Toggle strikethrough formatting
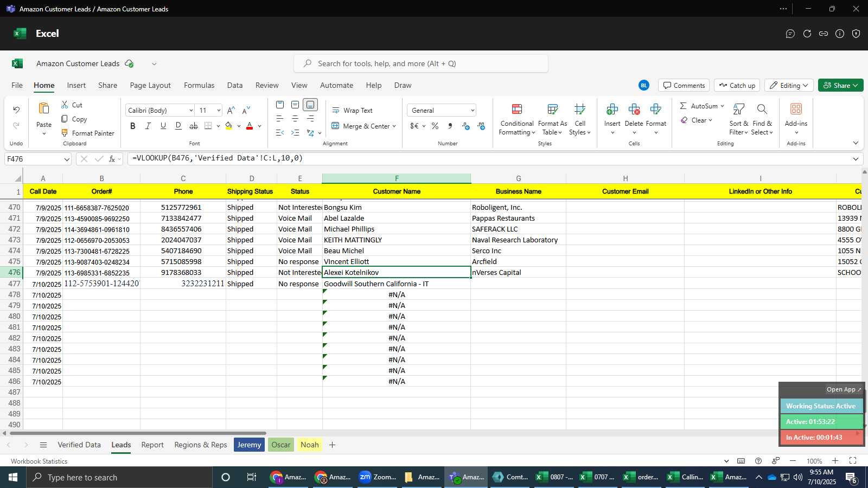The height and width of the screenshot is (488, 868). (x=194, y=126)
